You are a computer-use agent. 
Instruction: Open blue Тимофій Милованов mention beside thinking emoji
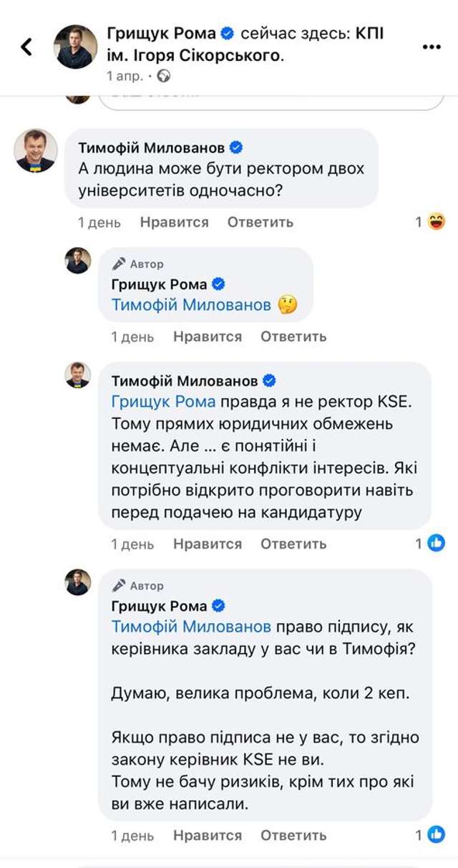click(191, 305)
